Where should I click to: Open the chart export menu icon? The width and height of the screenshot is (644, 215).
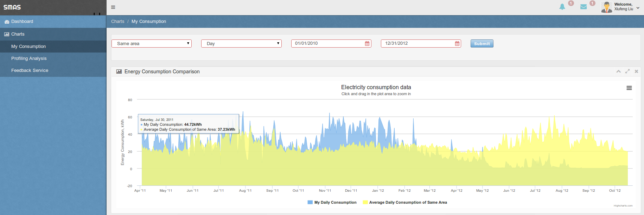tap(629, 88)
